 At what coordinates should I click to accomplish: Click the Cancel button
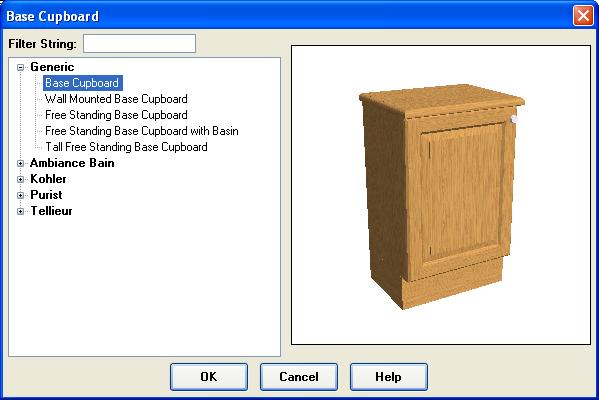tap(299, 377)
